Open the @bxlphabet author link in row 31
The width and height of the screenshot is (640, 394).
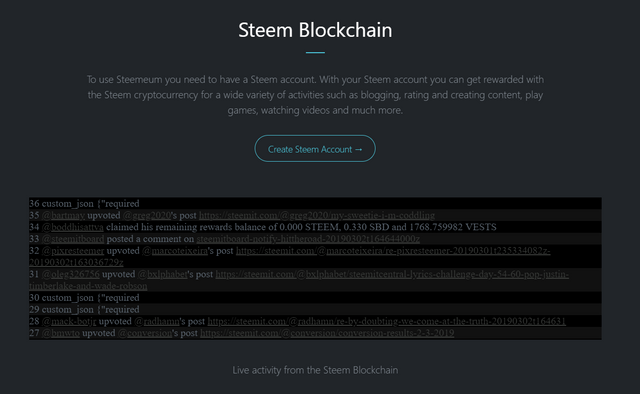point(162,274)
